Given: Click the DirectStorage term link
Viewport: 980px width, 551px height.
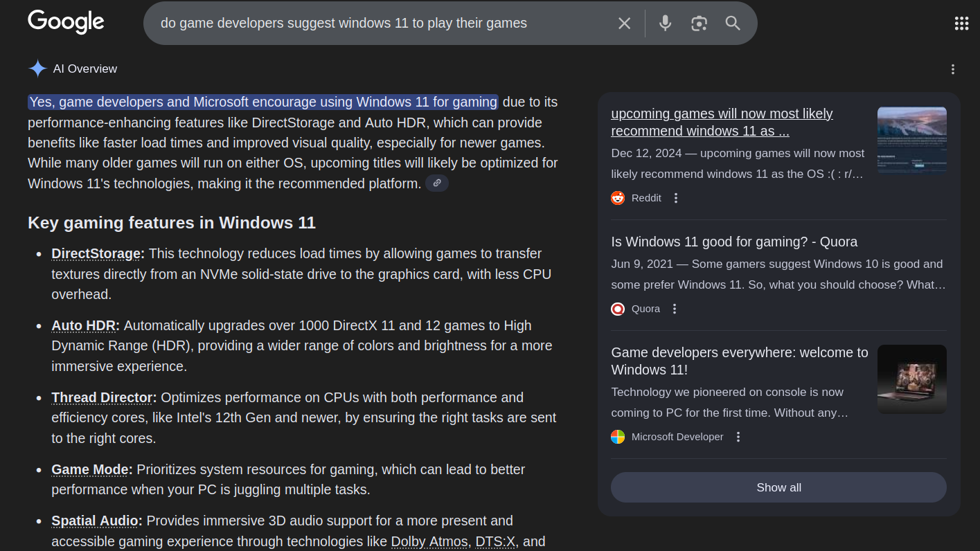Looking at the screenshot, I should click(x=96, y=253).
